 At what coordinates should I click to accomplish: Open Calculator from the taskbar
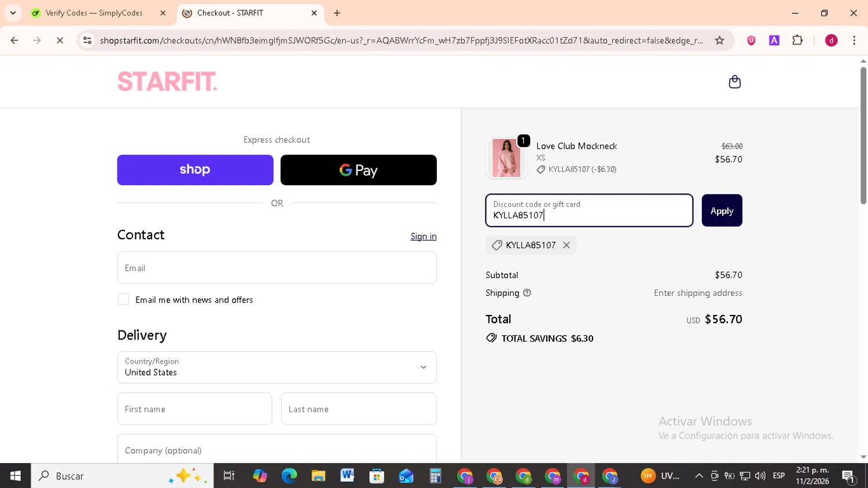pyautogui.click(x=435, y=476)
